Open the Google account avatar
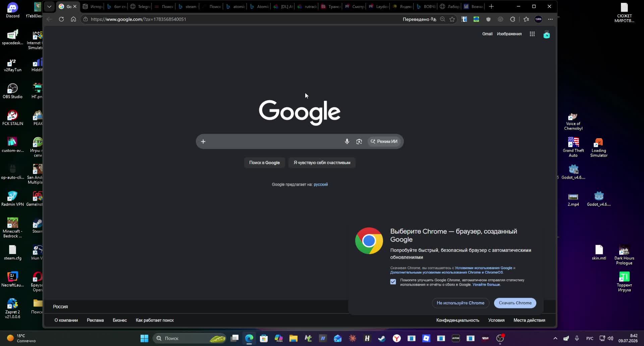 (546, 34)
